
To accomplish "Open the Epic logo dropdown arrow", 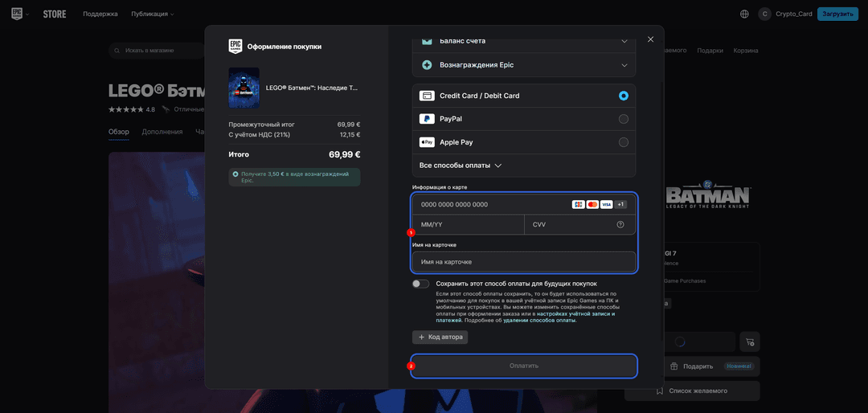I will pos(27,14).
